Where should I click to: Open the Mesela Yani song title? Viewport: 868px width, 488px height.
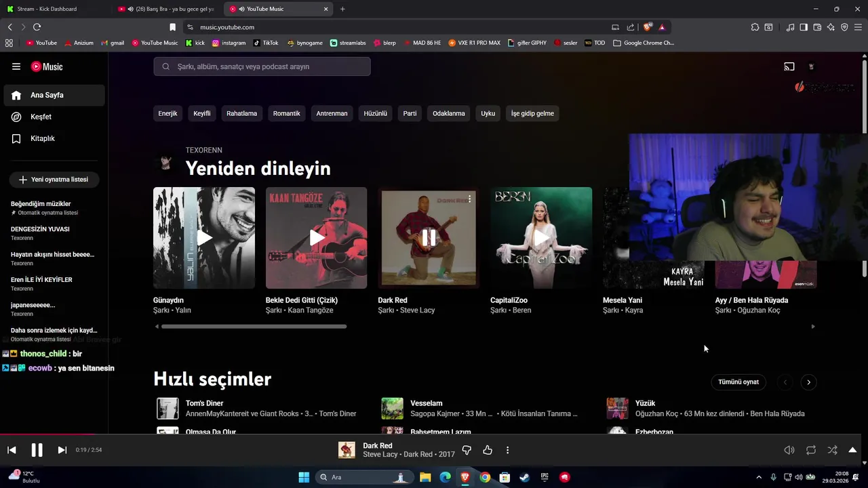click(x=623, y=300)
